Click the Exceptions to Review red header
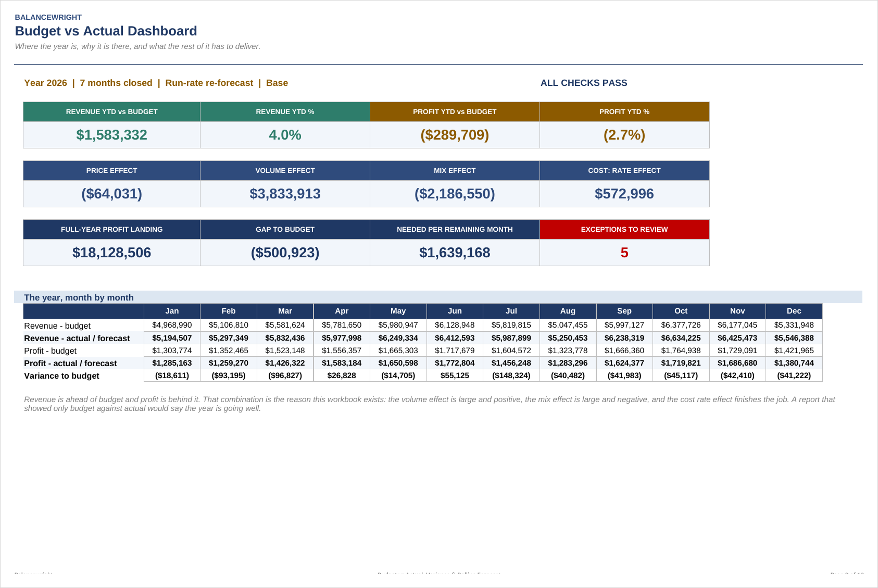This screenshot has width=878, height=588. click(x=624, y=229)
